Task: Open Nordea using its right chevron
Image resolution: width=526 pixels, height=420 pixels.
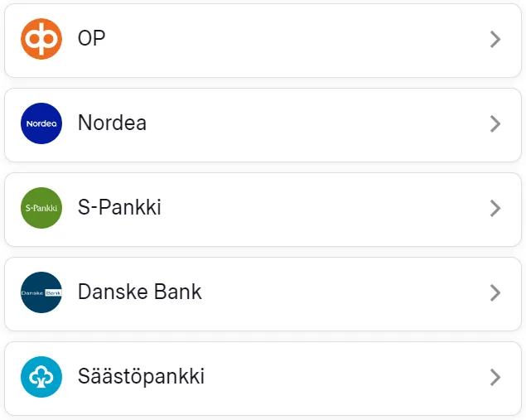Action: coord(495,123)
